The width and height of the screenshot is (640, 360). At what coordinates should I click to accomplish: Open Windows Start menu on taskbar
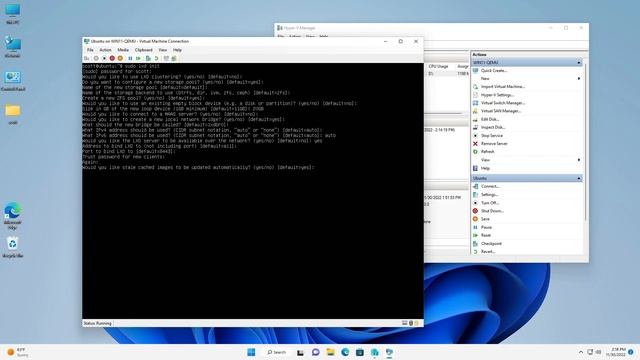[251, 352]
